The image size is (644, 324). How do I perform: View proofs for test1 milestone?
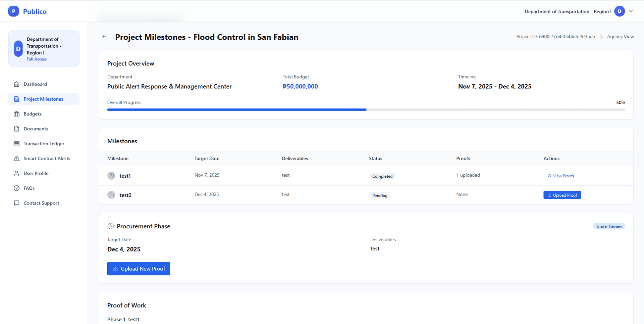(561, 176)
